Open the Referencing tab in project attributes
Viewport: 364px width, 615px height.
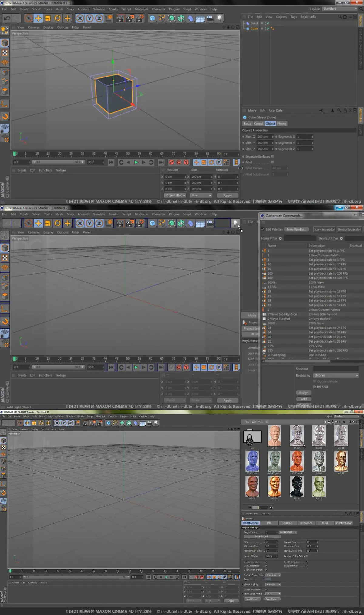[306, 523]
